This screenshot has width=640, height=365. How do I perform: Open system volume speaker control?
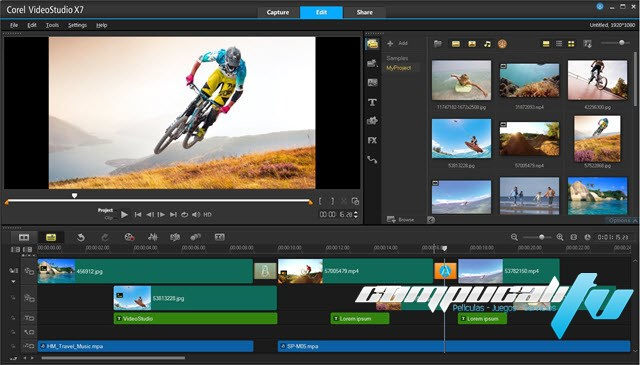click(196, 214)
